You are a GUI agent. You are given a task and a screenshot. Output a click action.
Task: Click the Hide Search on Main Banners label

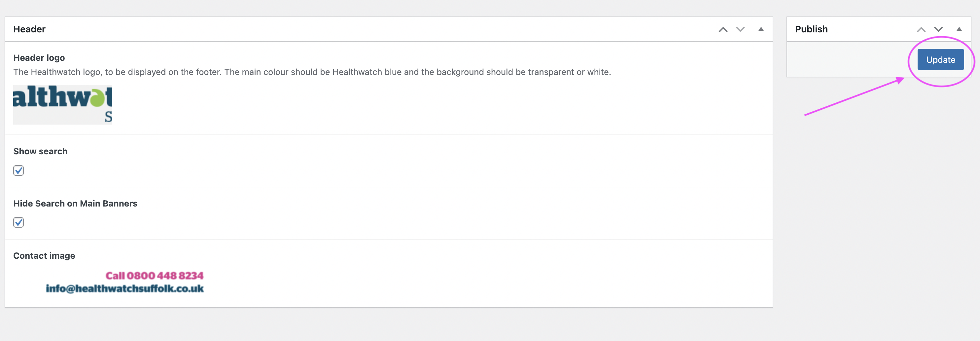click(75, 204)
